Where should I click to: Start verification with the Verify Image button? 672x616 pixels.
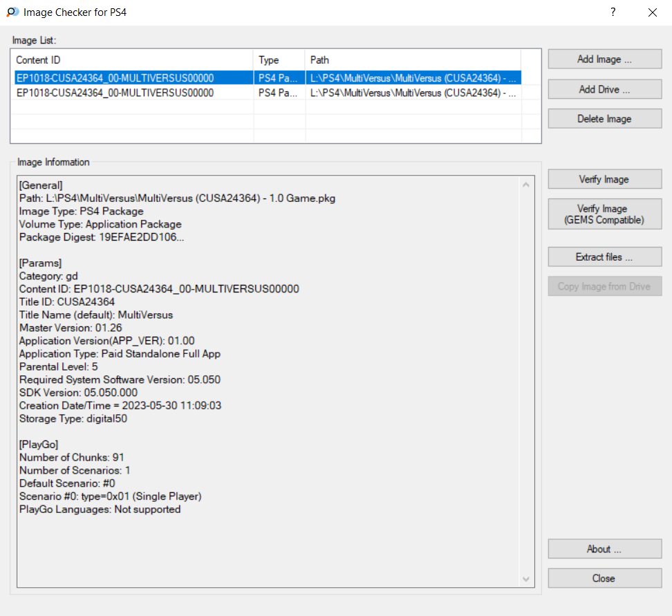point(604,179)
